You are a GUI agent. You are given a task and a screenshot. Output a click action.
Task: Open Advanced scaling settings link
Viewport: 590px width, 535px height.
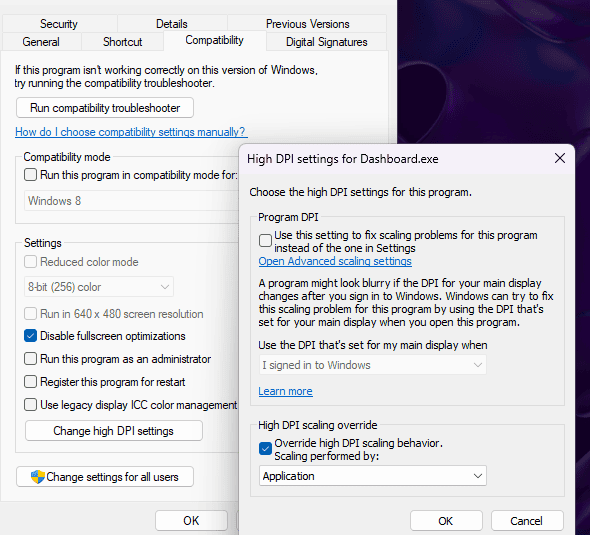coord(335,261)
